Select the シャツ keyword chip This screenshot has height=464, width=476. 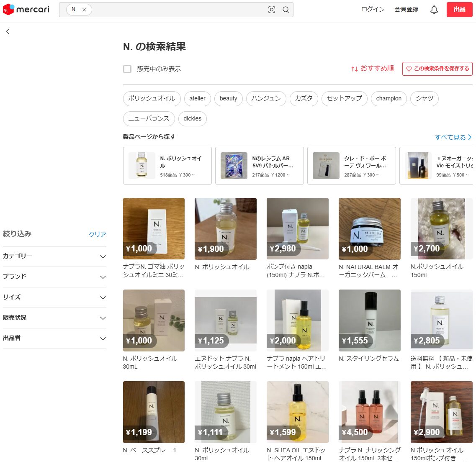pos(425,99)
